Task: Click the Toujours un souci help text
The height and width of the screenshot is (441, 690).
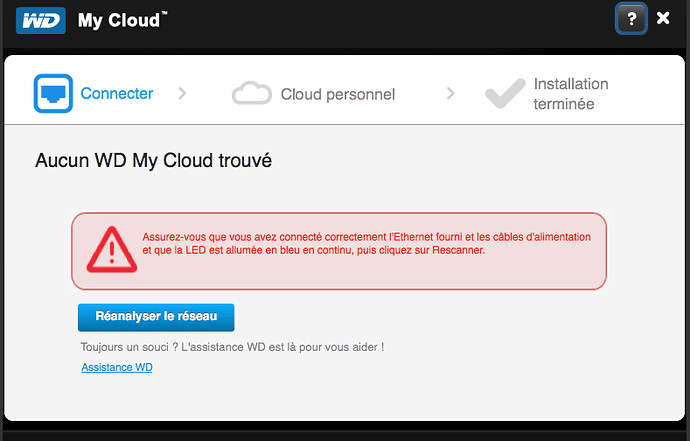Action: pos(232,347)
